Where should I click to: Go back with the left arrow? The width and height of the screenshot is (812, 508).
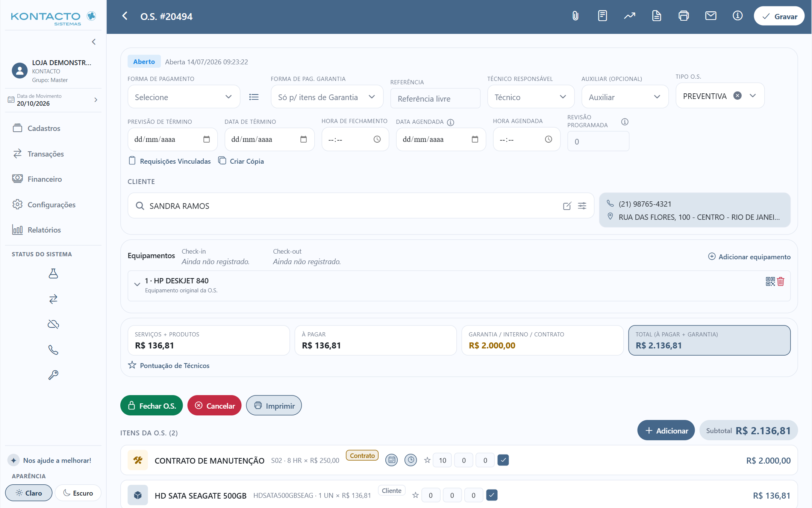125,16
